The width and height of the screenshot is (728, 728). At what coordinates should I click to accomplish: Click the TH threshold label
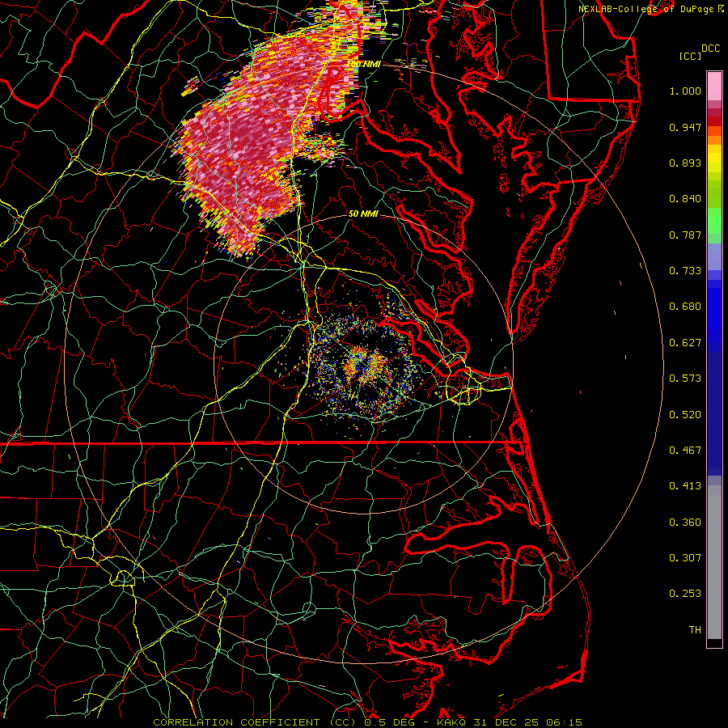[695, 630]
